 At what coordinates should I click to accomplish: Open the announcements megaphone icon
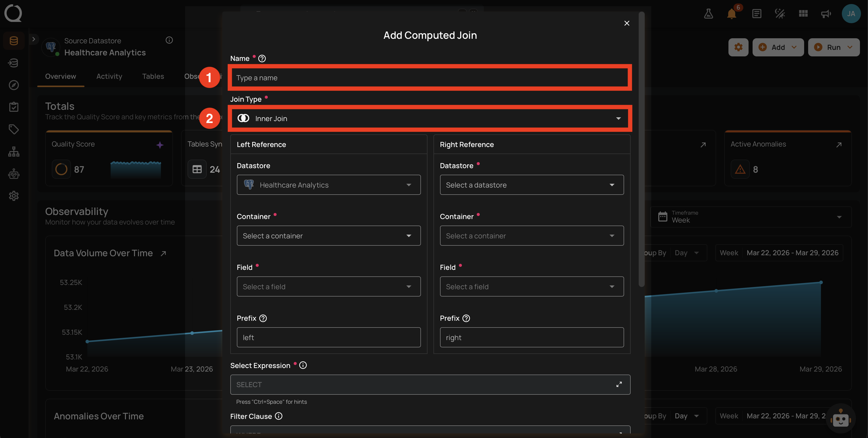coord(826,14)
